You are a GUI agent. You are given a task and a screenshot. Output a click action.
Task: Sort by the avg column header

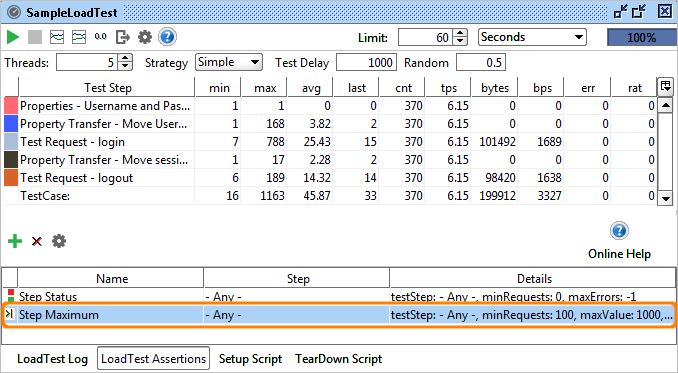(x=310, y=88)
